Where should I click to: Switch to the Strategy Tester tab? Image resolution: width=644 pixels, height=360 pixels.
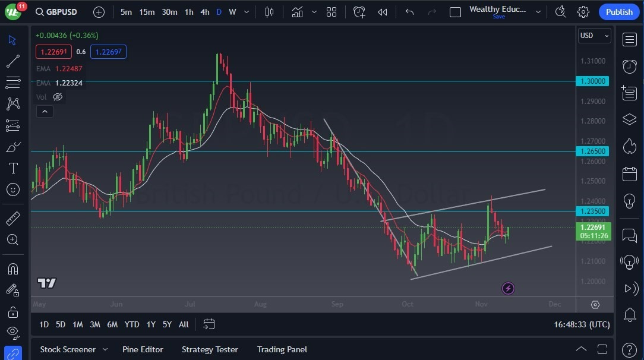[210, 349]
